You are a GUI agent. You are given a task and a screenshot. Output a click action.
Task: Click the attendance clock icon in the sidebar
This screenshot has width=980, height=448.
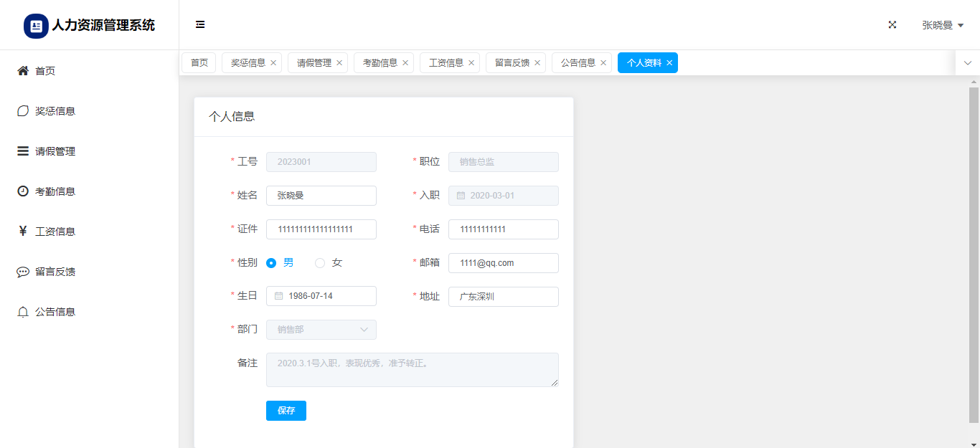click(23, 191)
